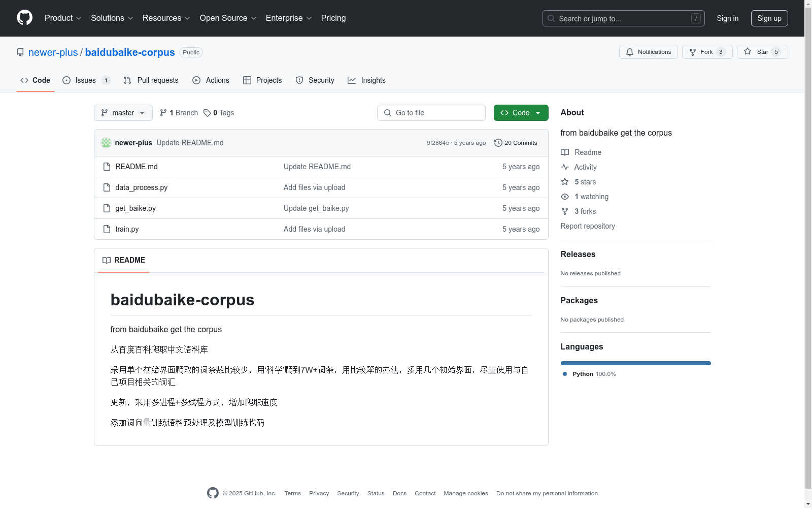
Task: Click the GitHub logo in header
Action: [x=24, y=18]
